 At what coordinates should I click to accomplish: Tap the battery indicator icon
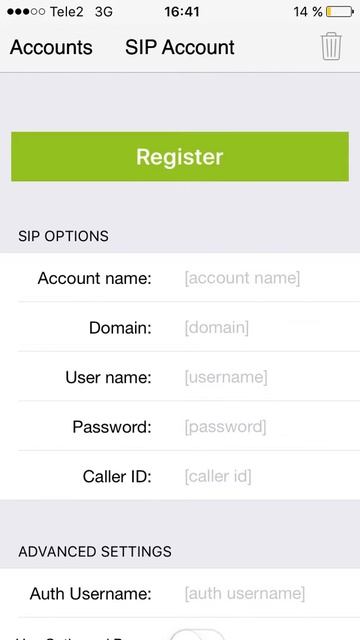pyautogui.click(x=340, y=12)
